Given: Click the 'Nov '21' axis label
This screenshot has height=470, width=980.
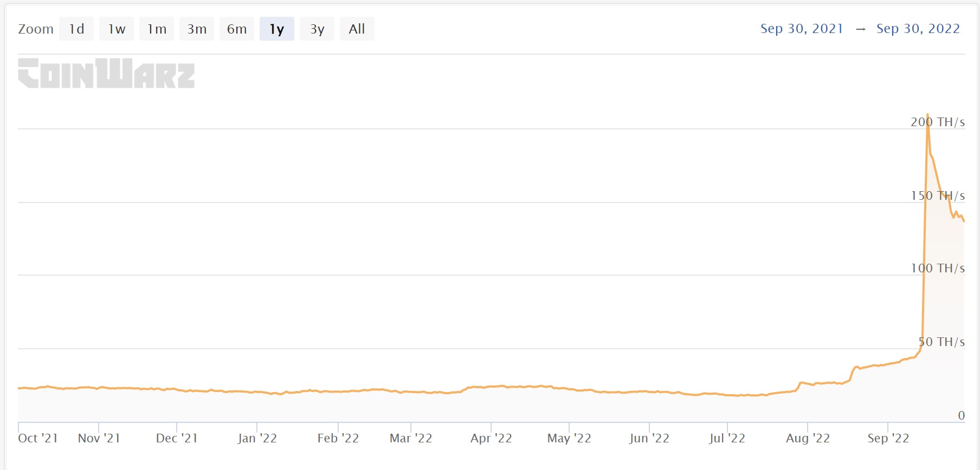Looking at the screenshot, I should click(x=99, y=438).
